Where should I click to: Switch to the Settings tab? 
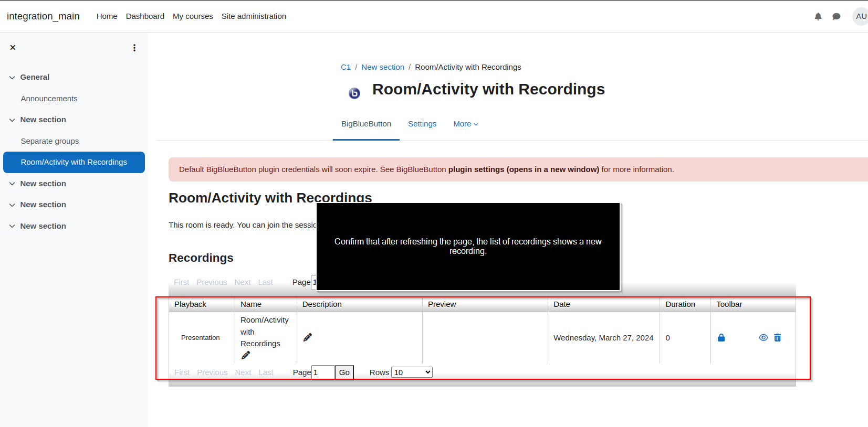pos(422,124)
